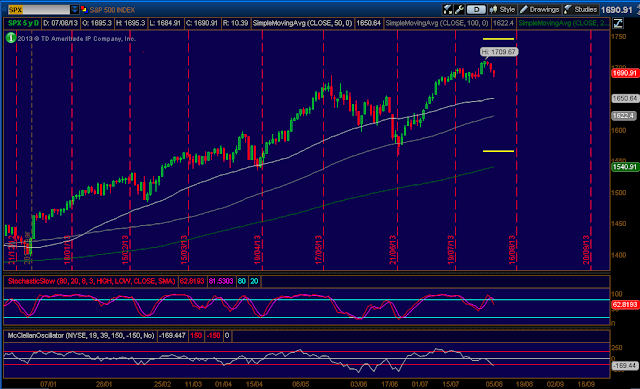640x389 pixels.
Task: Open chart settings wrench icon
Action: [459, 9]
